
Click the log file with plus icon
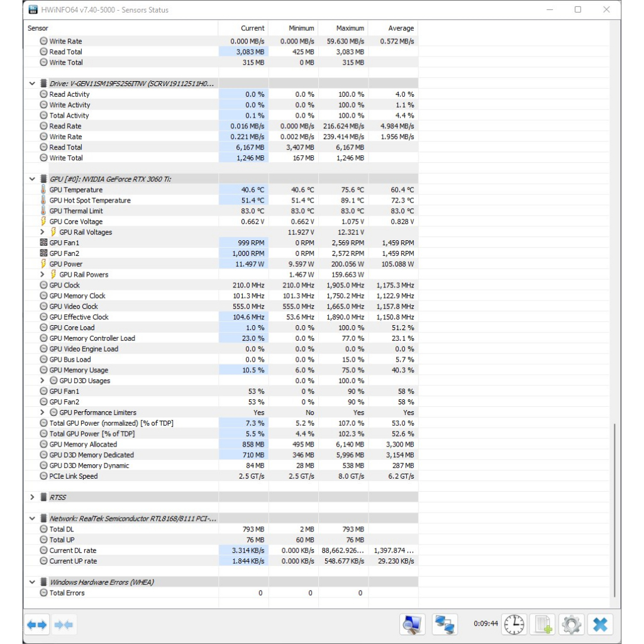(x=543, y=625)
